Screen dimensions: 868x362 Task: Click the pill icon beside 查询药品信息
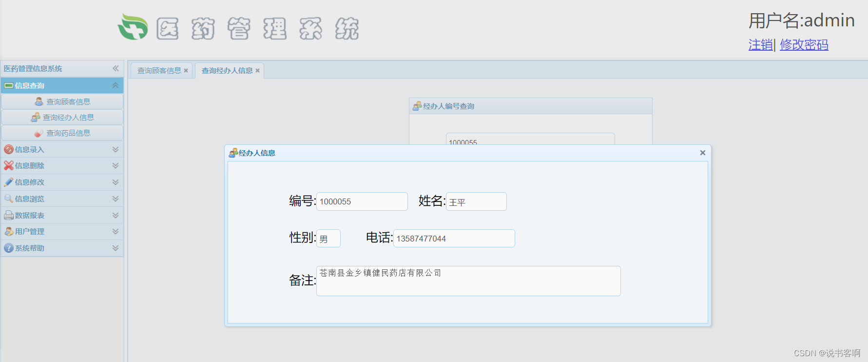39,133
